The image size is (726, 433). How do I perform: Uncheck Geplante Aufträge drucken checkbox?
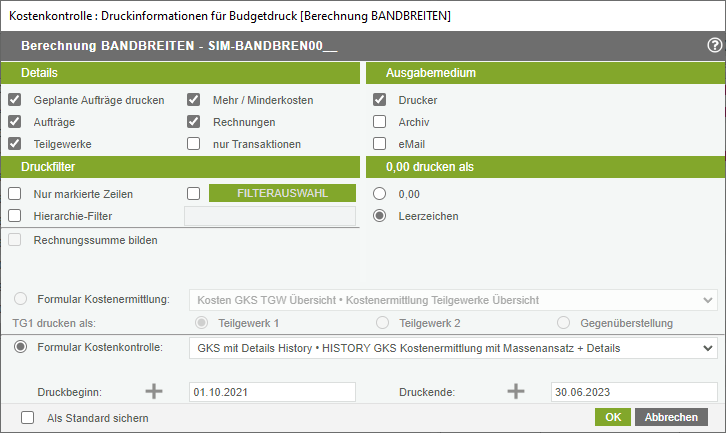pyautogui.click(x=15, y=100)
